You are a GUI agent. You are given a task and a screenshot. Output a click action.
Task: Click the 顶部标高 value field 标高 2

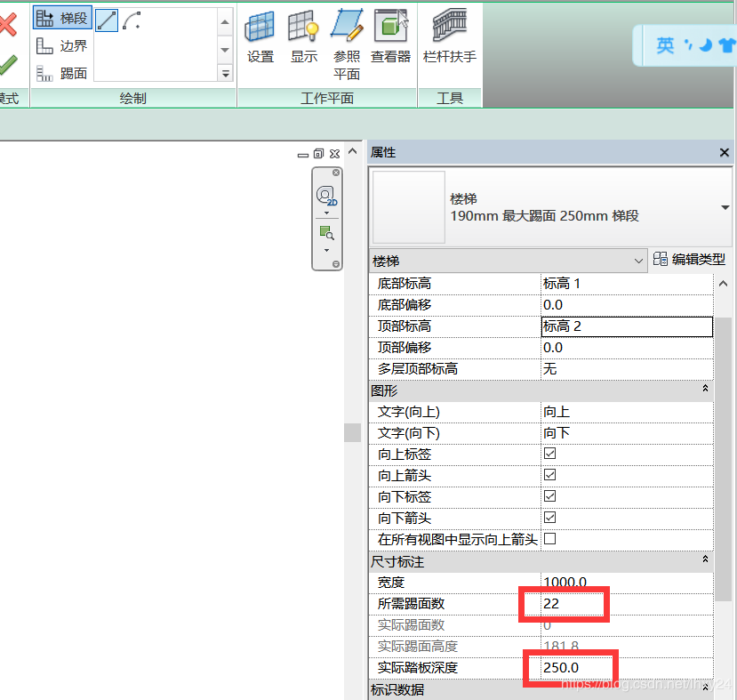tap(627, 326)
